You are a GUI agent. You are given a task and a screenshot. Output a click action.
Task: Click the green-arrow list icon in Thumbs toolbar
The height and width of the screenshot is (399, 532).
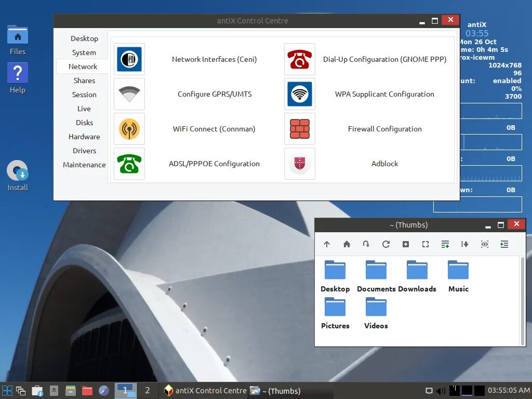(504, 244)
